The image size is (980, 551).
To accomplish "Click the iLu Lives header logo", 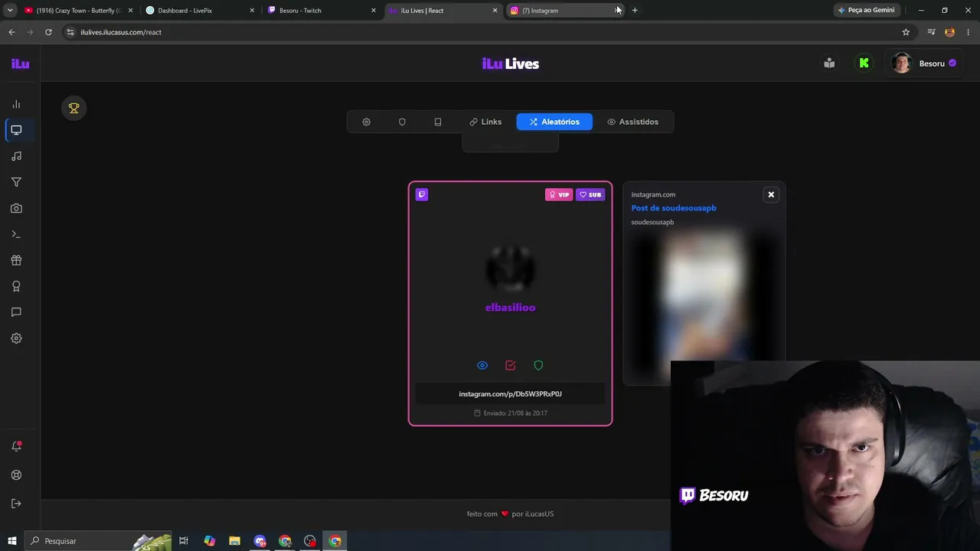I will (x=511, y=64).
